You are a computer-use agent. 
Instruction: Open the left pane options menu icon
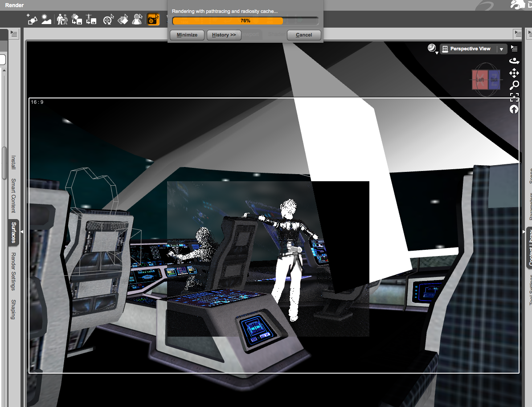tap(13, 33)
